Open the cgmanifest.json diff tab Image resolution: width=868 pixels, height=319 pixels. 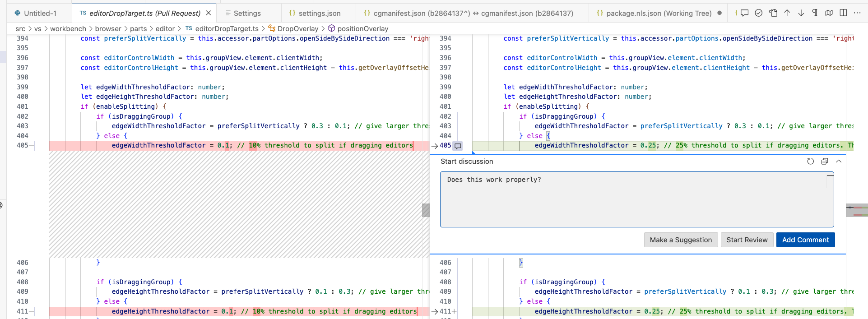tap(472, 13)
